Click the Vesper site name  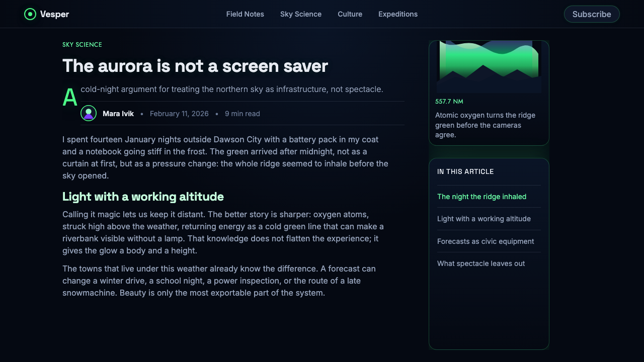point(54,14)
